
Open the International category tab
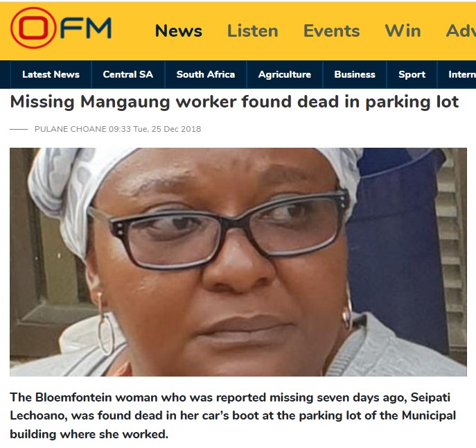(x=461, y=74)
